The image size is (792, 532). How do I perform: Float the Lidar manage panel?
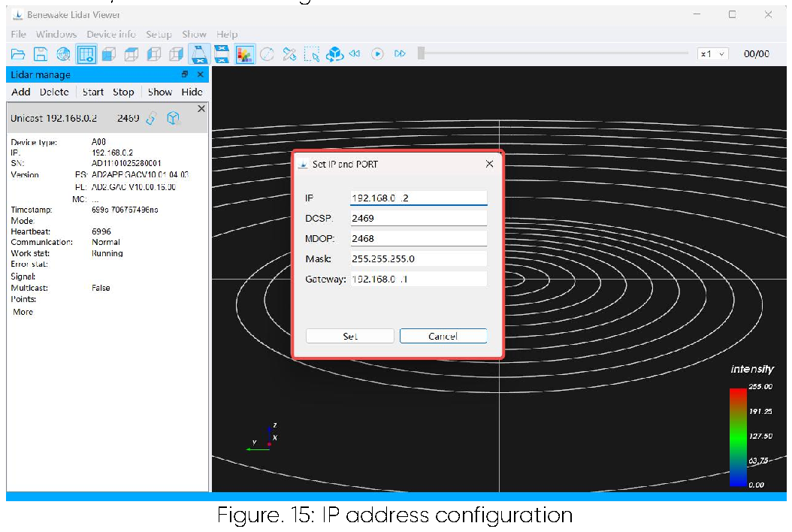pyautogui.click(x=185, y=74)
